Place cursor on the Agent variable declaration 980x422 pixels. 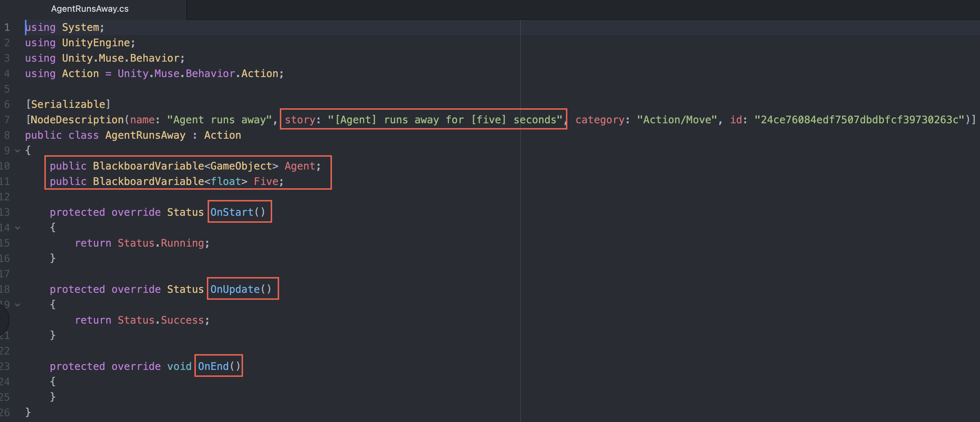300,166
